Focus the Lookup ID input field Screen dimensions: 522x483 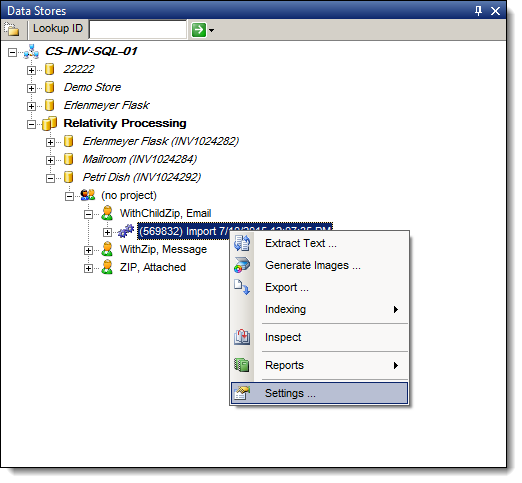point(138,30)
